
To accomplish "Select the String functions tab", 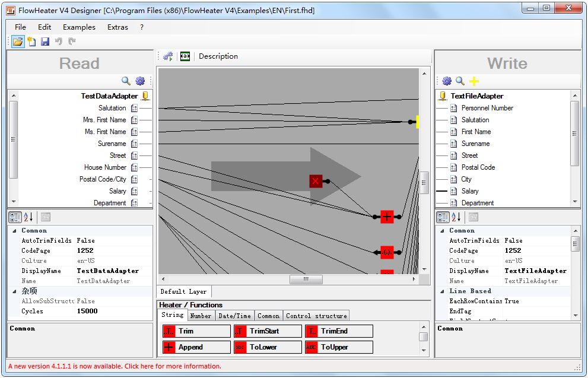I will coord(173,315).
